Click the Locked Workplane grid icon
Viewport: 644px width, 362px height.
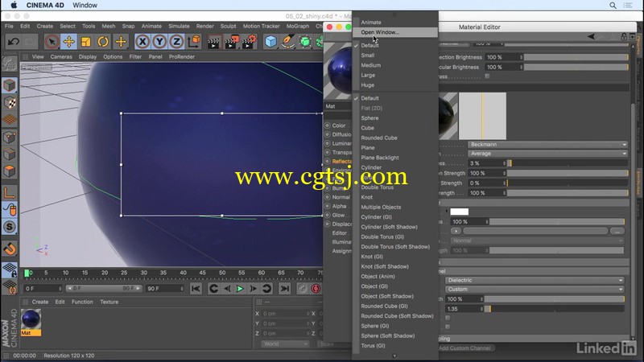(10, 269)
